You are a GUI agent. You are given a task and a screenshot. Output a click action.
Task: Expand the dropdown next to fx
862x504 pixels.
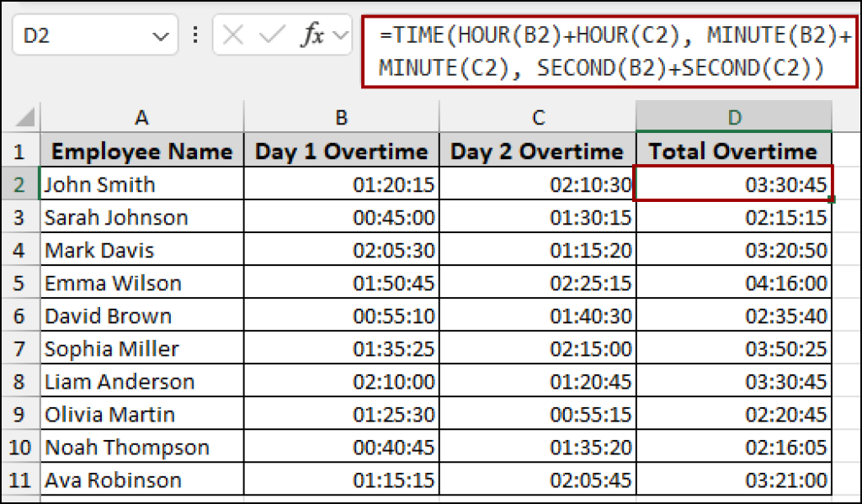(x=340, y=35)
